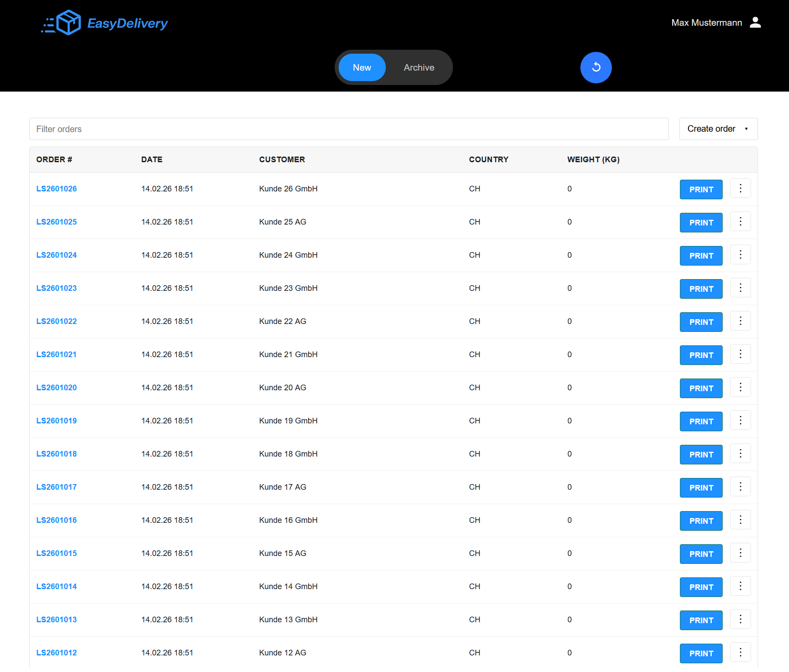Click the three-dot actions icon for LS2601015
The image size is (789, 672).
[x=740, y=553]
